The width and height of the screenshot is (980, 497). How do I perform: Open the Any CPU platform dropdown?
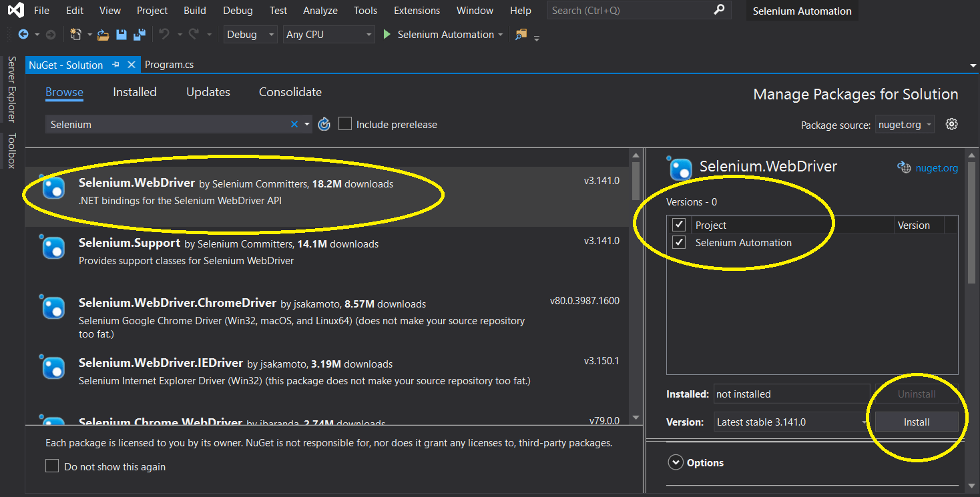coord(328,35)
